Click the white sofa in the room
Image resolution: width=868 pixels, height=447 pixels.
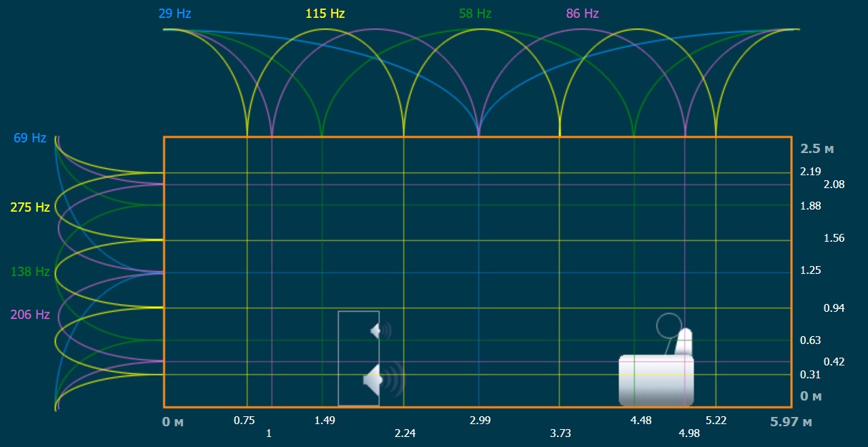pyautogui.click(x=656, y=380)
